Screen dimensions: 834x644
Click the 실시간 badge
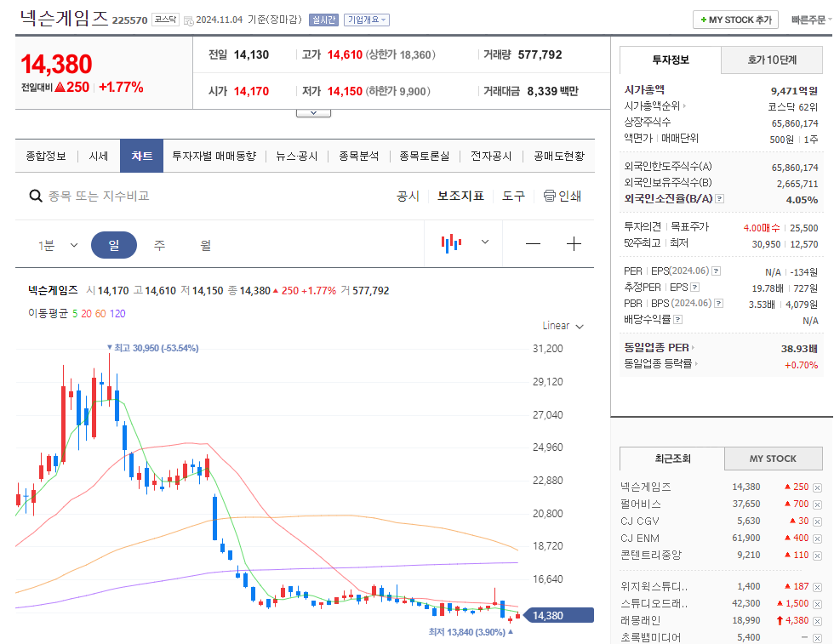click(x=323, y=20)
